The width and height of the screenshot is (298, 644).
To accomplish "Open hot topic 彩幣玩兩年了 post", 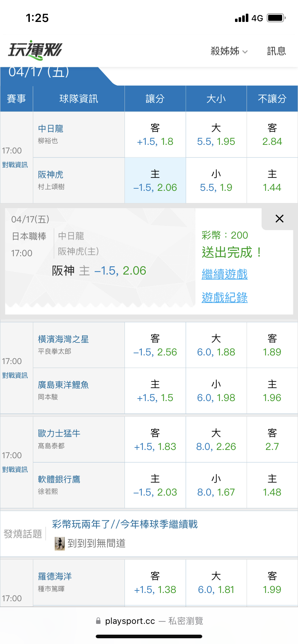I will tap(125, 524).
